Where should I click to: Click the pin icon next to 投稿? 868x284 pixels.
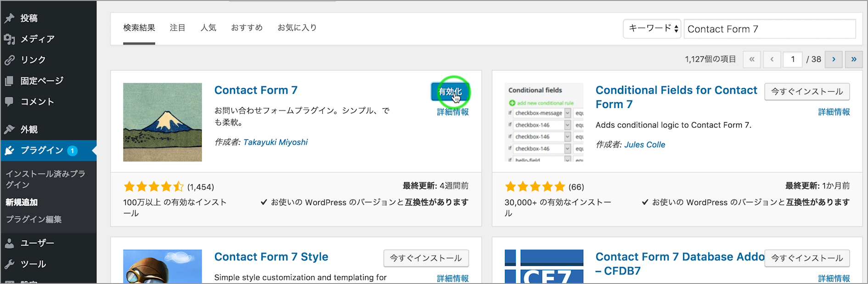(x=9, y=18)
